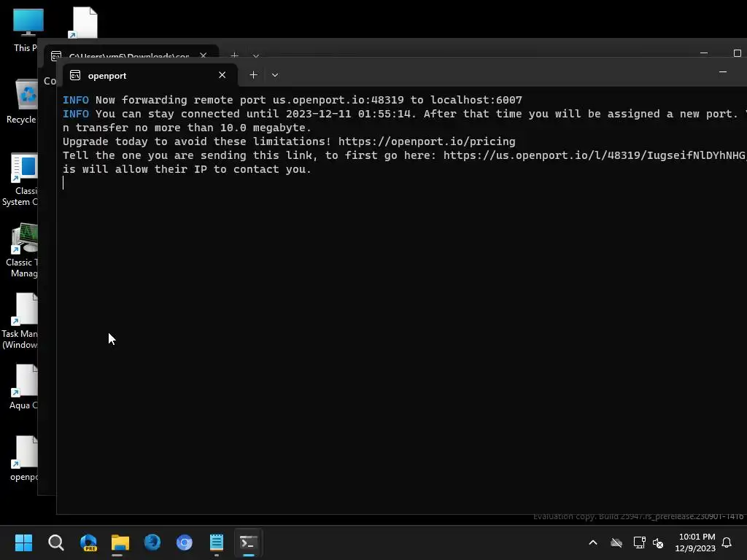The height and width of the screenshot is (560, 747).
Task: Click the openport.io/pricing link in terminal output
Action: click(x=427, y=141)
